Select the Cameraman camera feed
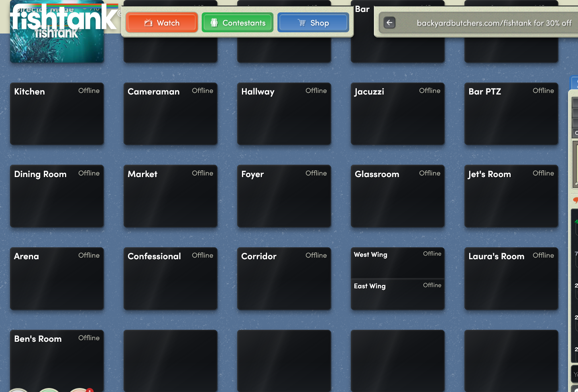 click(x=171, y=114)
